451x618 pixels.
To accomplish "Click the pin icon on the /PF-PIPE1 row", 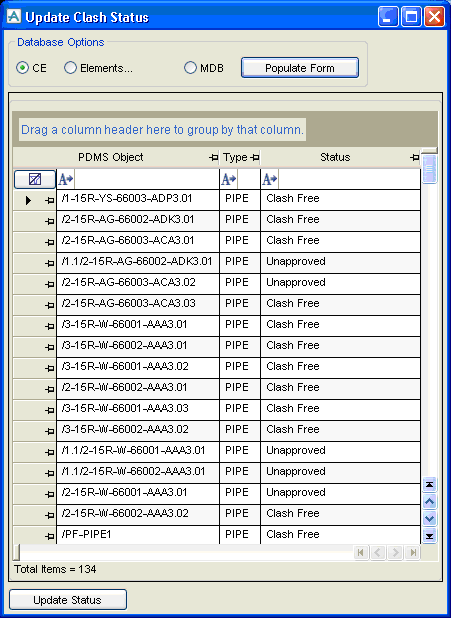I will click(x=50, y=536).
